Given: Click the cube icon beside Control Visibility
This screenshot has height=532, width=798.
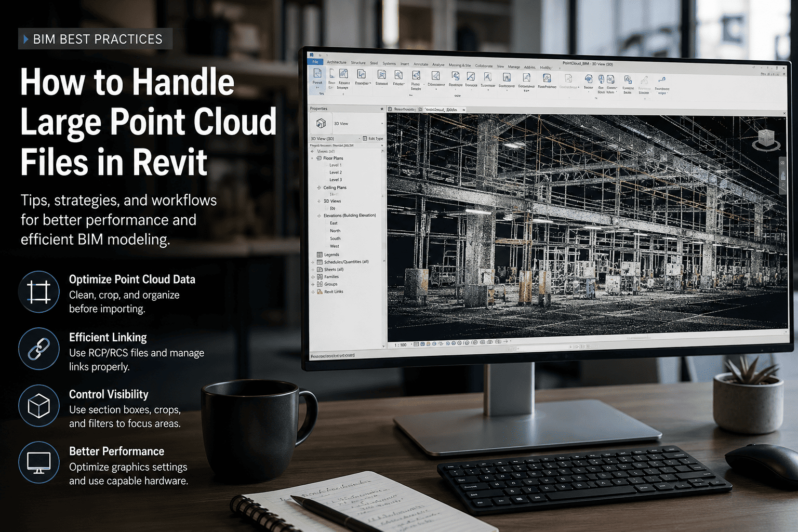Looking at the screenshot, I should coord(39,406).
